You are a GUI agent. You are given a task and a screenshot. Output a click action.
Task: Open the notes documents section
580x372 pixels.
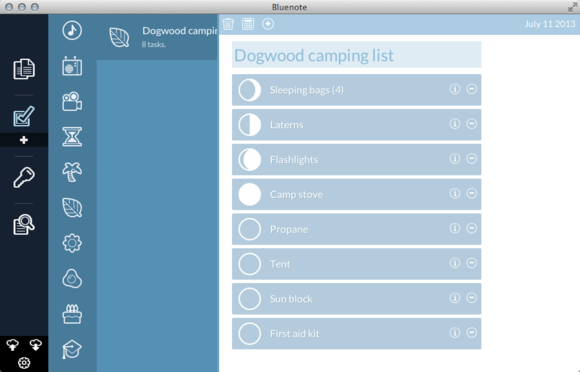point(24,69)
